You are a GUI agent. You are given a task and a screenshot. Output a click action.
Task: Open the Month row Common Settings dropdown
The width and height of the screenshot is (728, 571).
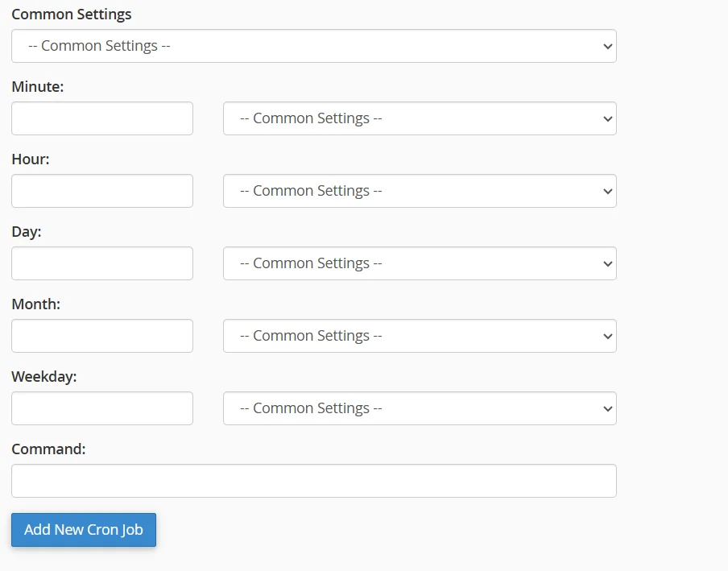point(419,336)
